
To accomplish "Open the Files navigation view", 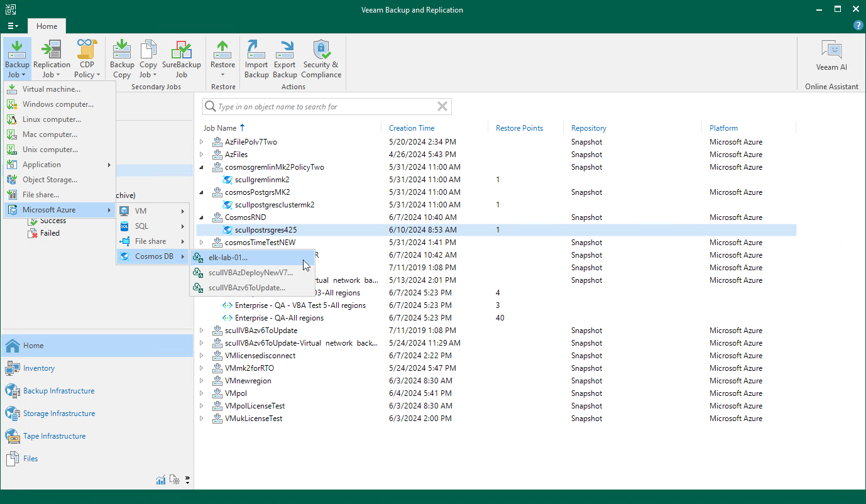I will 97,459.
